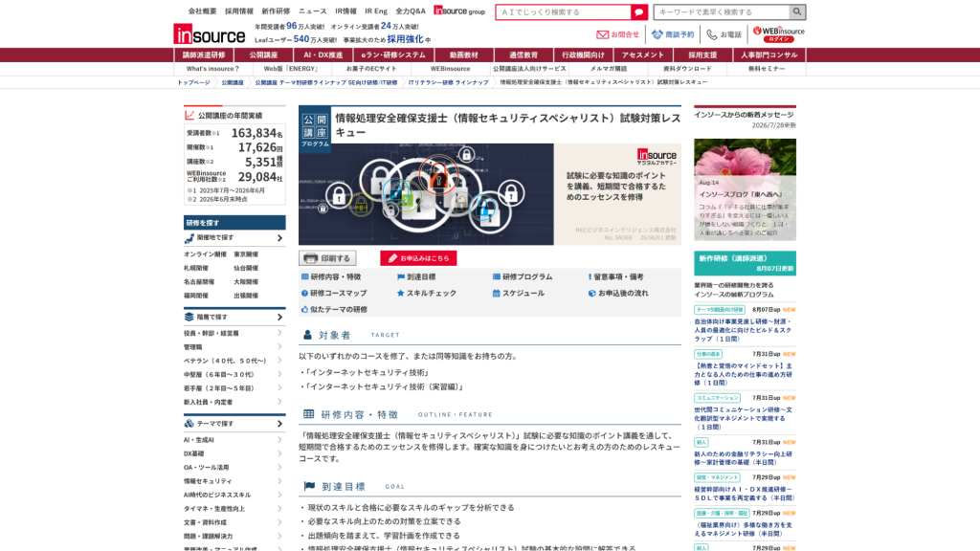Open 人事部門コンサル menu tab
The image size is (980, 551).
click(768, 55)
